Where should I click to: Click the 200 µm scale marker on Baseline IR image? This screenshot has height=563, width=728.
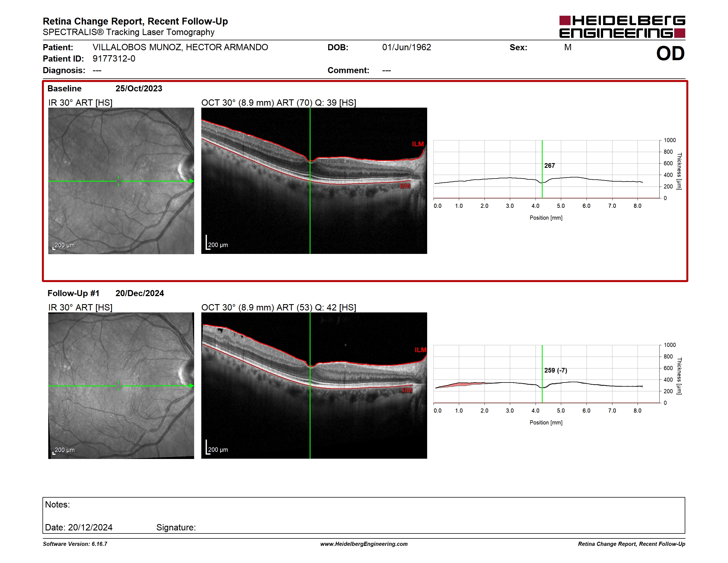point(64,245)
